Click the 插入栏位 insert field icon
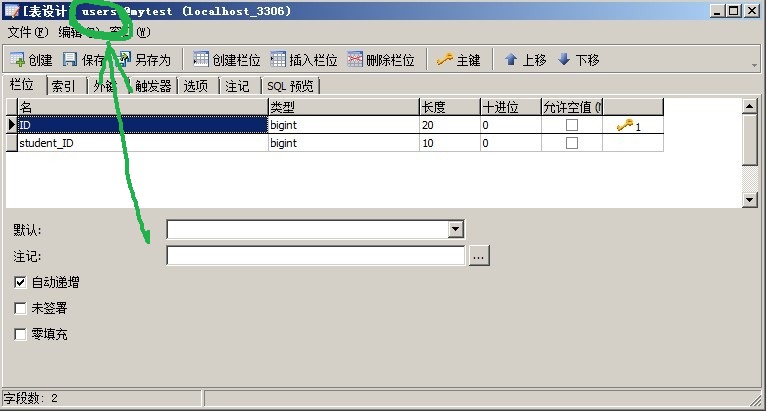Screen dimensions: 767x411 278,59
